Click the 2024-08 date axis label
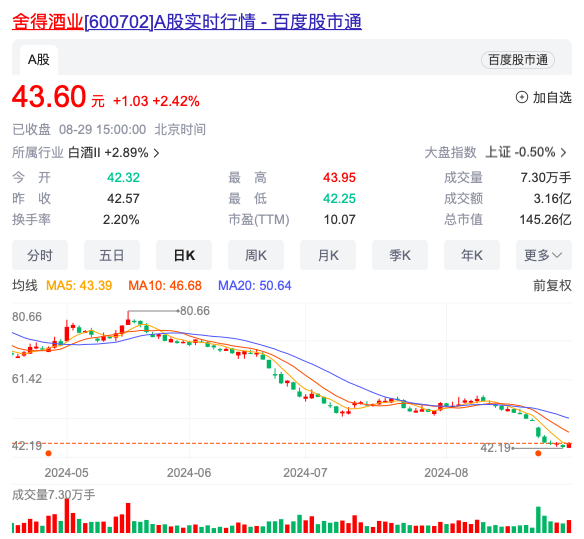584x539 pixels. [x=446, y=473]
